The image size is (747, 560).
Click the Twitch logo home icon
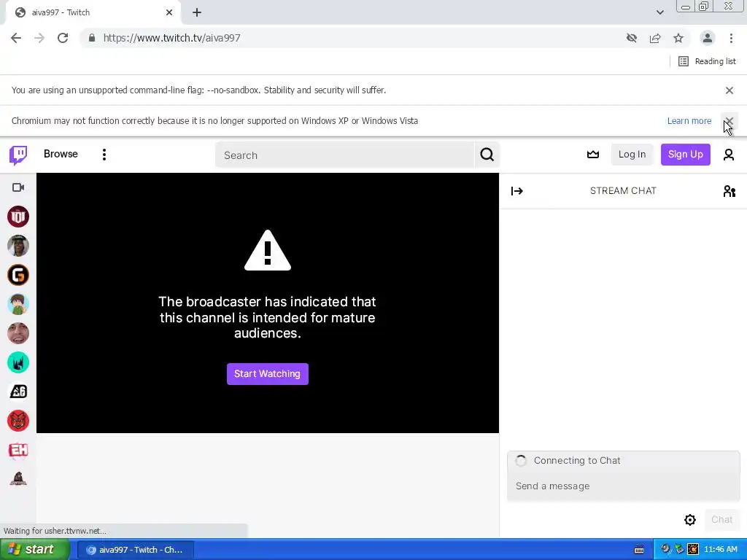point(18,155)
